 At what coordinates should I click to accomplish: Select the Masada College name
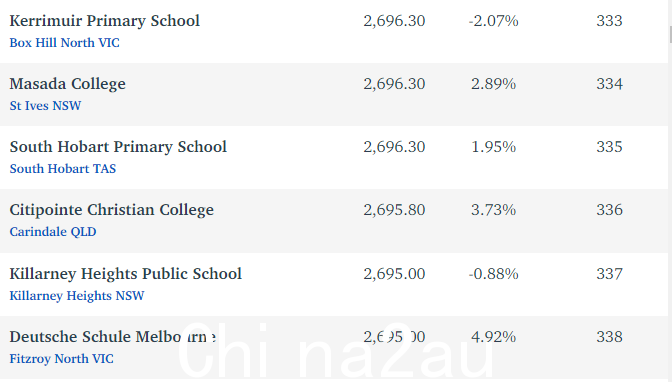(68, 84)
